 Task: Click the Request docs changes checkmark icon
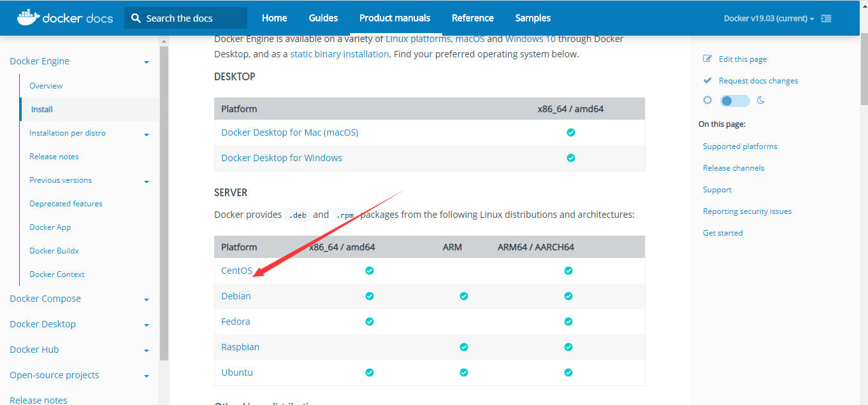[707, 80]
